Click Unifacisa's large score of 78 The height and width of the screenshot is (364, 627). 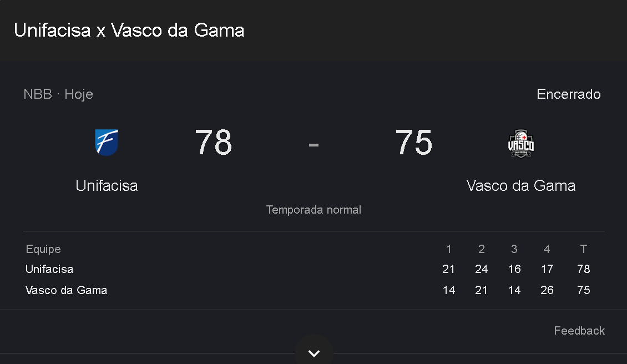click(x=214, y=143)
